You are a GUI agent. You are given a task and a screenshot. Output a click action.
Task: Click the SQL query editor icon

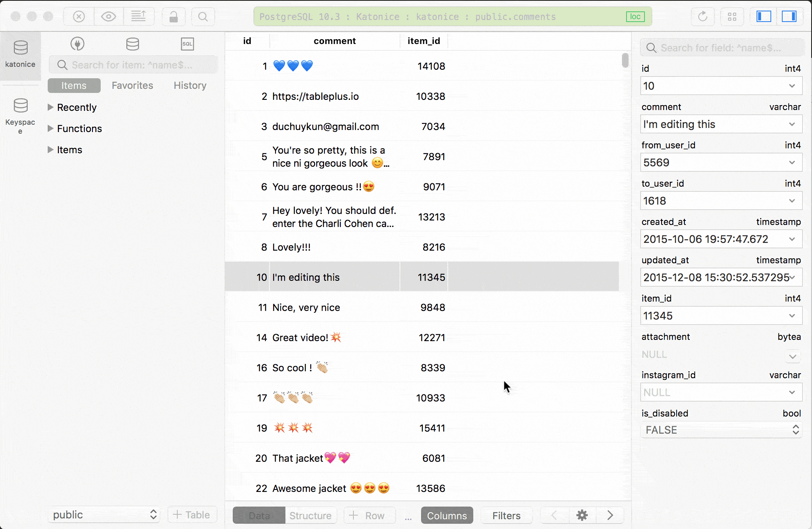[187, 44]
